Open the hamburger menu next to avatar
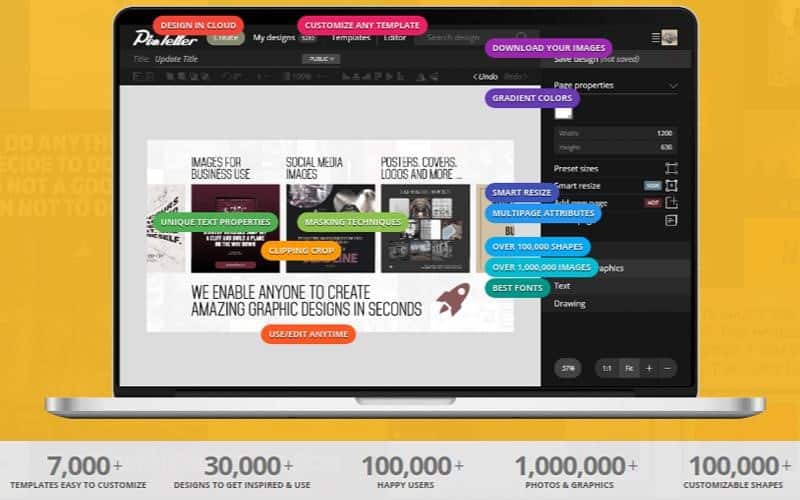This screenshot has height=500, width=800. (655, 37)
